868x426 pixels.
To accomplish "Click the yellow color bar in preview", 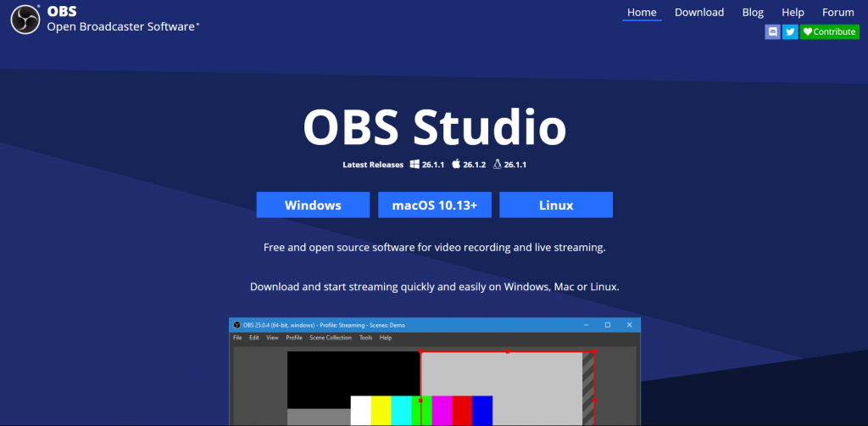I will 381,410.
